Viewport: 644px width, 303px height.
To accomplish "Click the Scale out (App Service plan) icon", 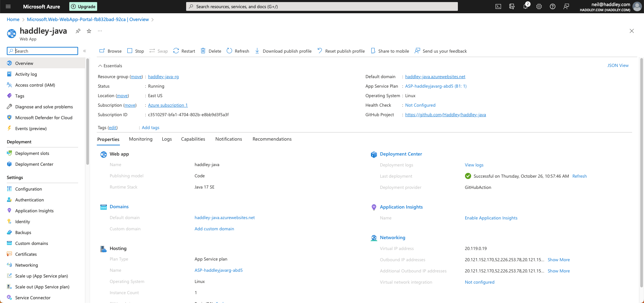I will click(10, 287).
